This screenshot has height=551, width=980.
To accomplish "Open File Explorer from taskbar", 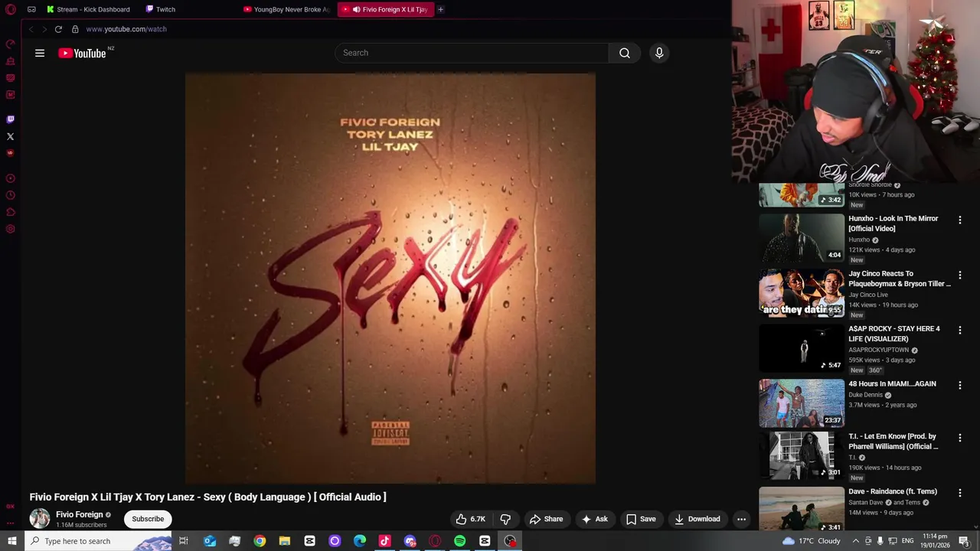I will 284,541.
